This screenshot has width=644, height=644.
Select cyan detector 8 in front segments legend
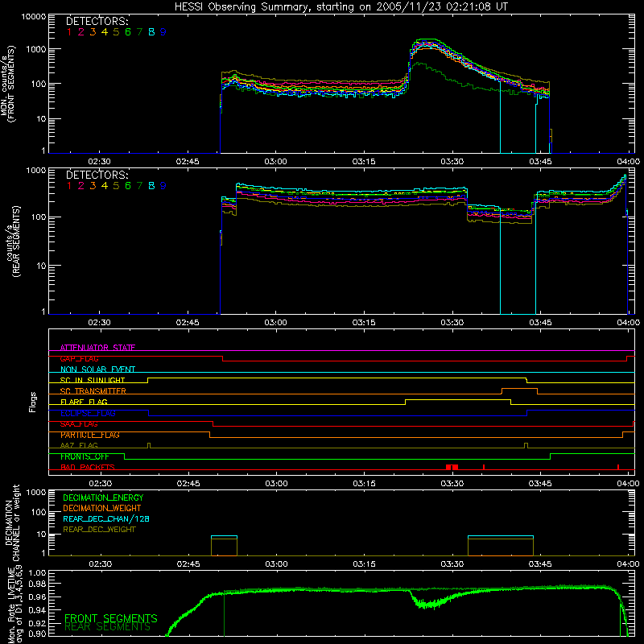[151, 32]
